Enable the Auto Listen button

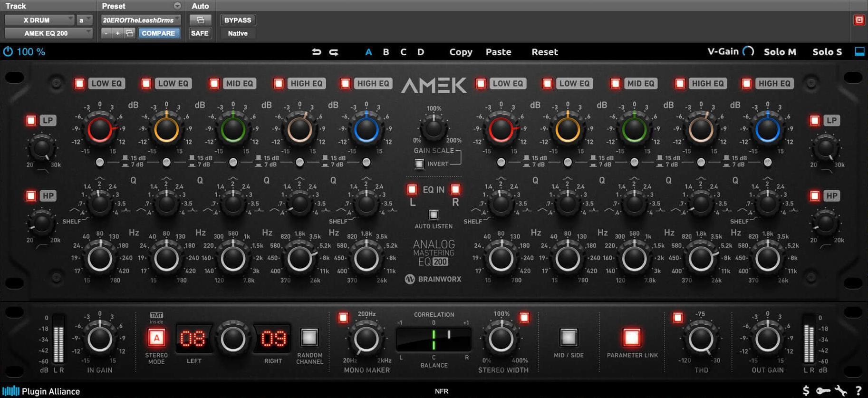[434, 214]
